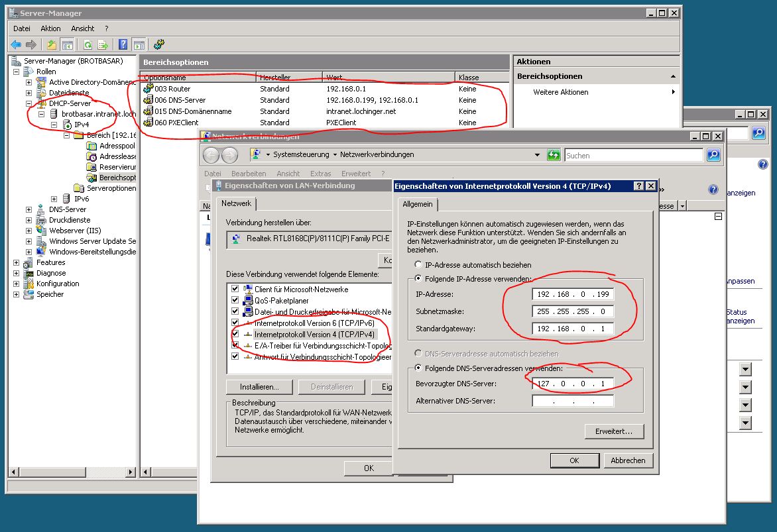The height and width of the screenshot is (532, 777).
Task: Click Weitere Aktionen in Aktionen pane
Action: click(560, 92)
